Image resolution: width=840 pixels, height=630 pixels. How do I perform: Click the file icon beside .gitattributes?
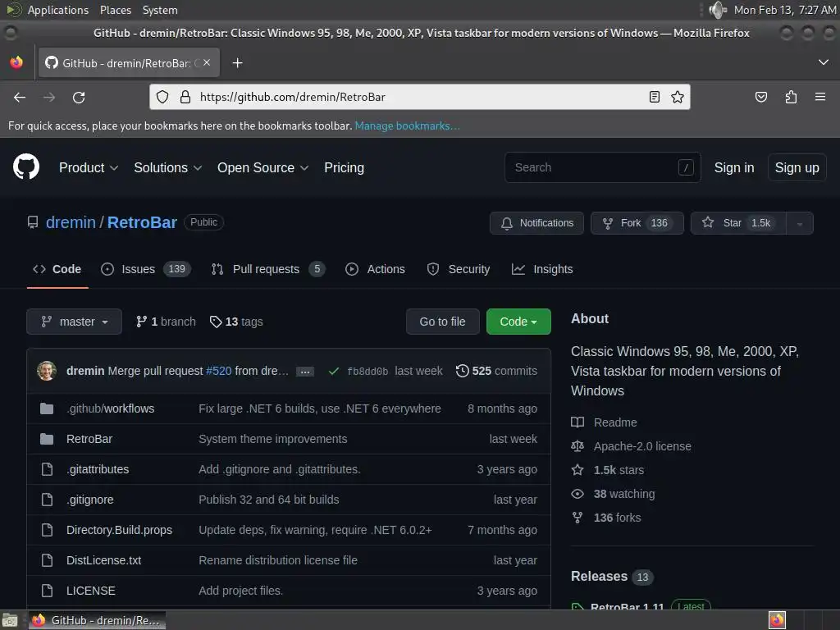coord(47,469)
